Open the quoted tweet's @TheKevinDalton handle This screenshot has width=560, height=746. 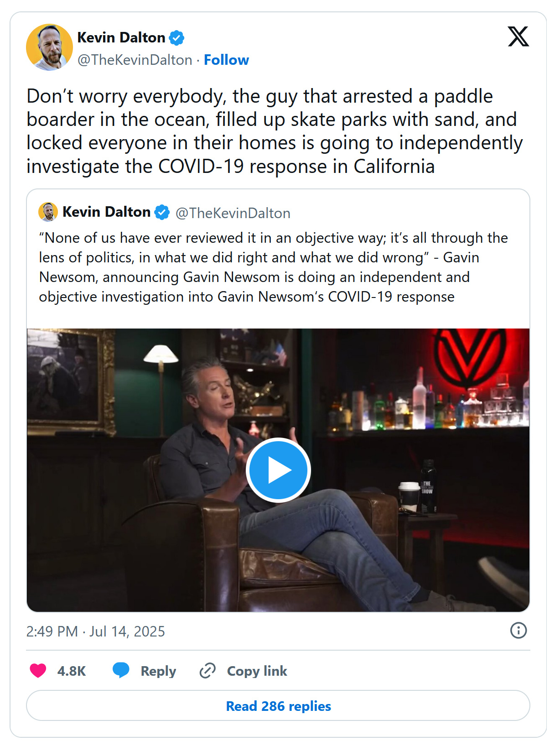tap(233, 213)
